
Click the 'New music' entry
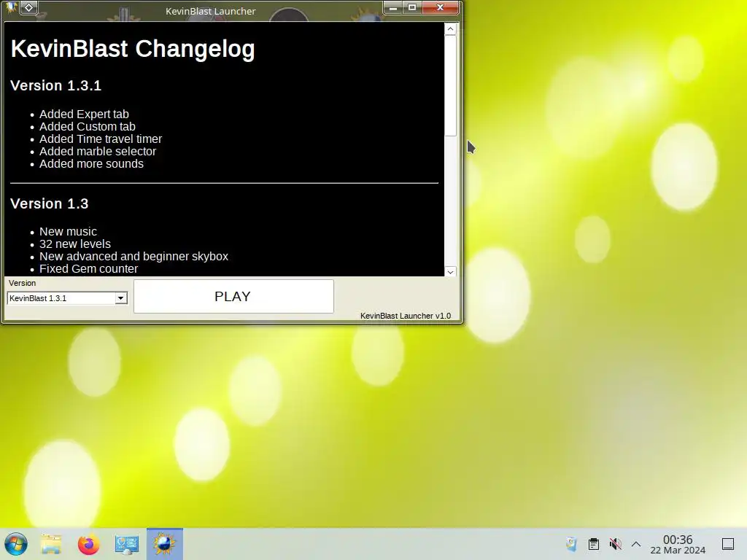[x=68, y=231]
